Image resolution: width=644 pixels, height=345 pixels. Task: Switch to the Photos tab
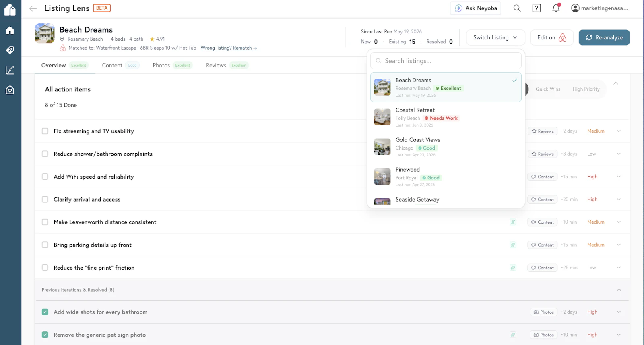pyautogui.click(x=172, y=65)
